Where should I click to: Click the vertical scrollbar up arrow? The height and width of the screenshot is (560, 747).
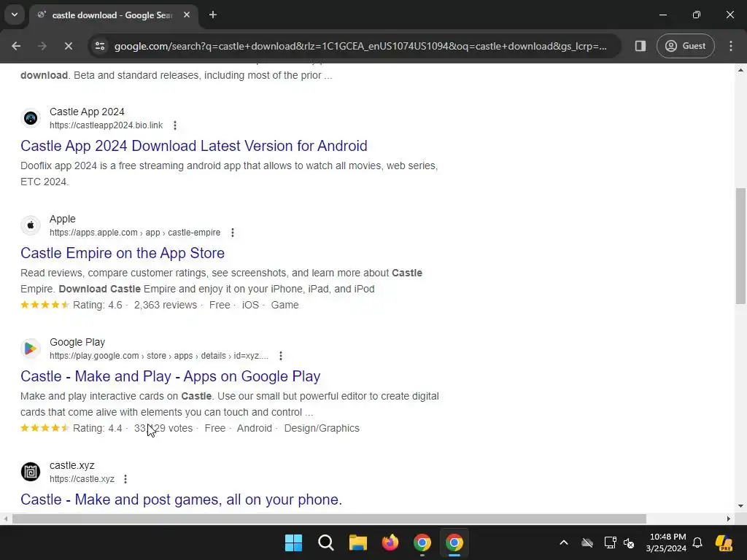tap(740, 70)
